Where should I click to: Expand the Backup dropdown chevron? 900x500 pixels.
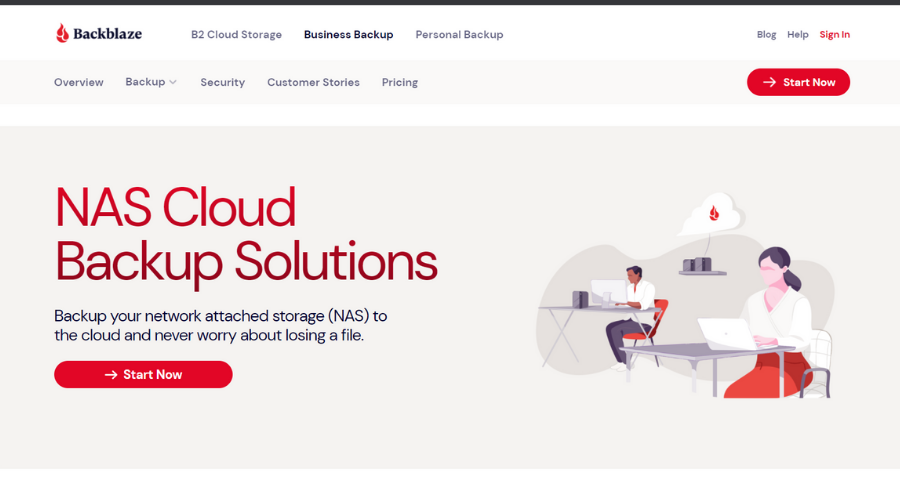(x=173, y=82)
